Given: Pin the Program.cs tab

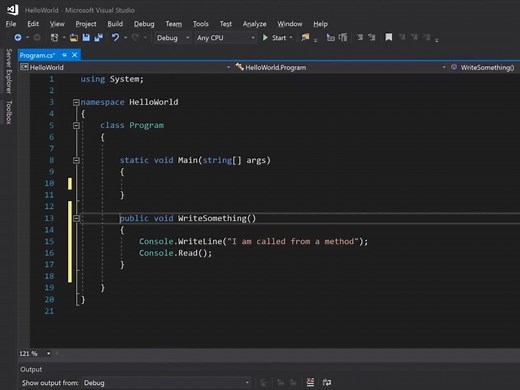Looking at the screenshot, I should click(64, 55).
